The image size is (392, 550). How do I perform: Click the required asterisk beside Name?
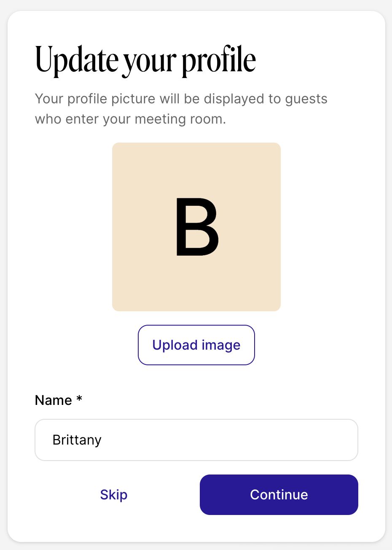pos(79,399)
